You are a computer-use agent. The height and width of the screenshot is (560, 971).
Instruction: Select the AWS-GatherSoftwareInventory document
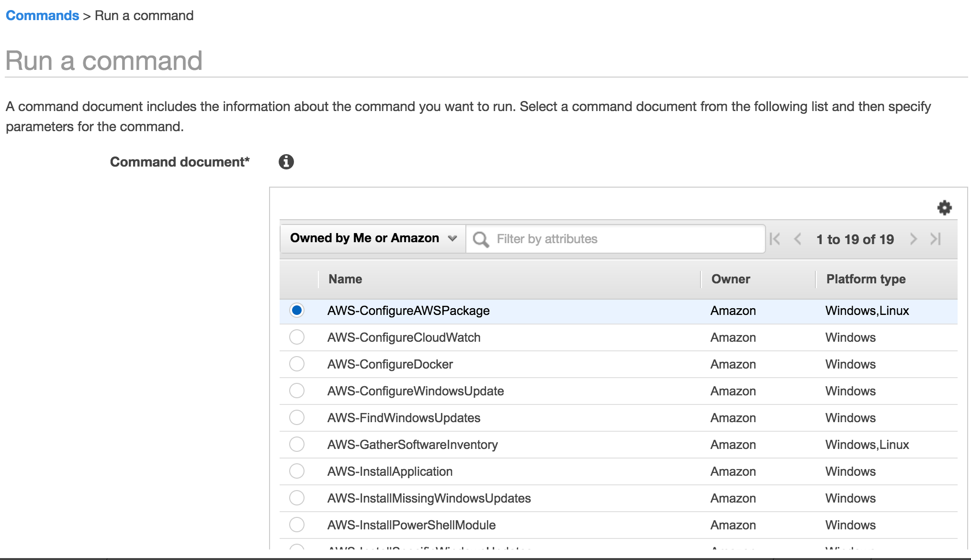(297, 444)
